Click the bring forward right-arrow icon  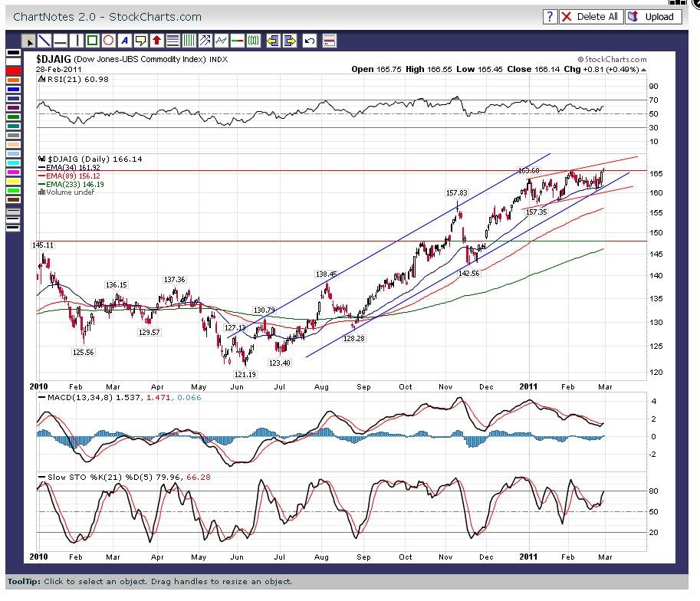click(x=290, y=41)
